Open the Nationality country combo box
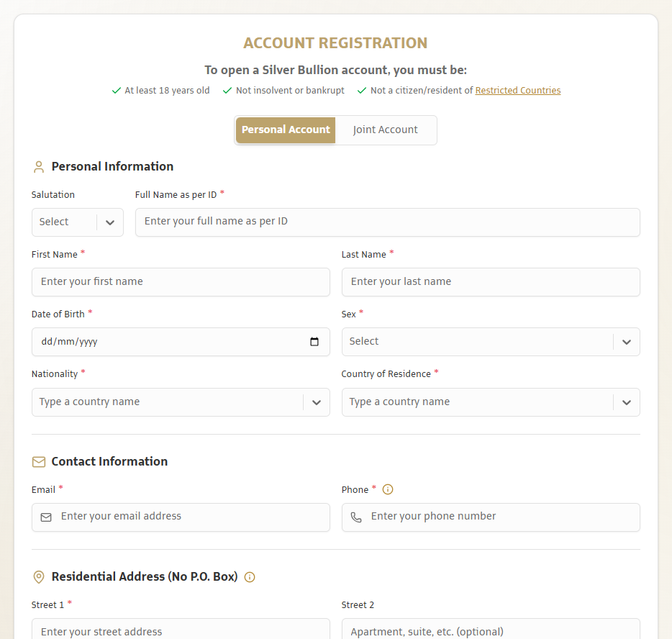This screenshot has height=639, width=672. point(181,402)
